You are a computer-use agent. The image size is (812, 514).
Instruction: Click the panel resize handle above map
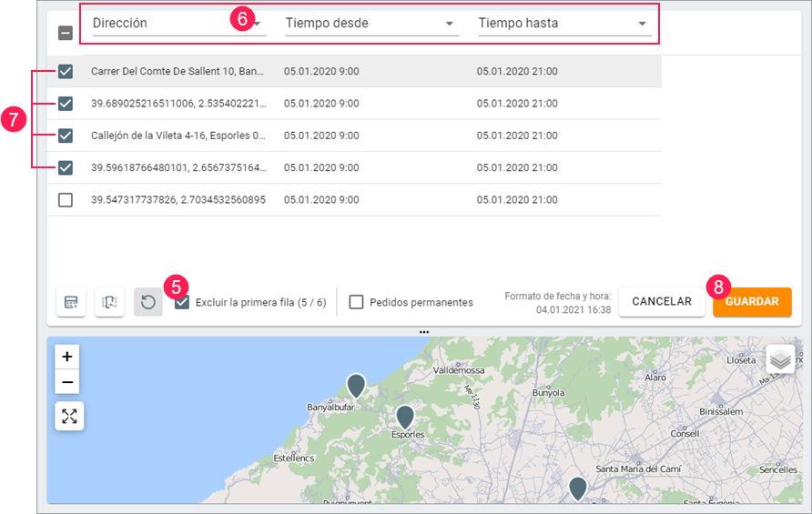[424, 332]
